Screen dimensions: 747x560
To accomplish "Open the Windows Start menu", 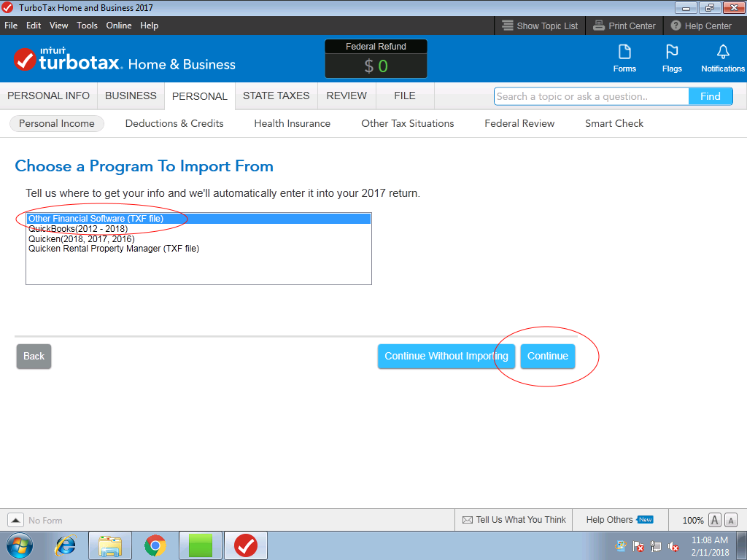I will click(19, 545).
